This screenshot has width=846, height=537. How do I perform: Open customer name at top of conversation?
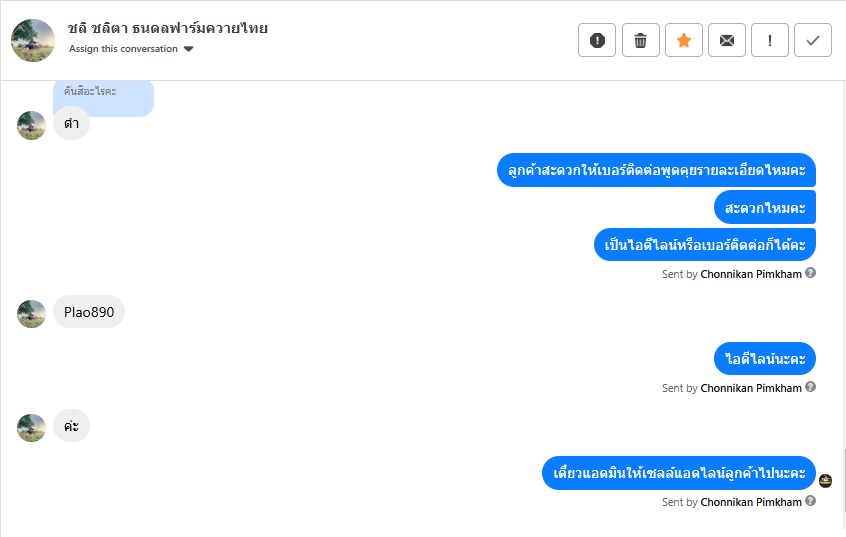coord(168,28)
